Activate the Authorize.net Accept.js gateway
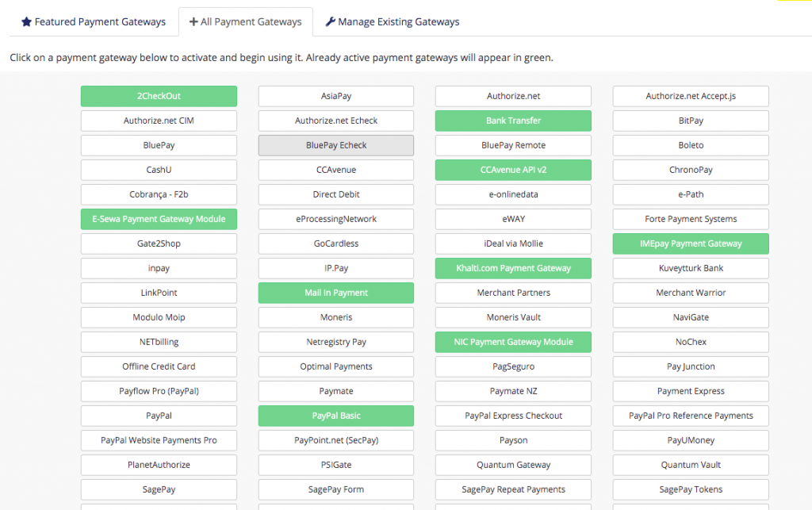812x510 pixels. 691,96
